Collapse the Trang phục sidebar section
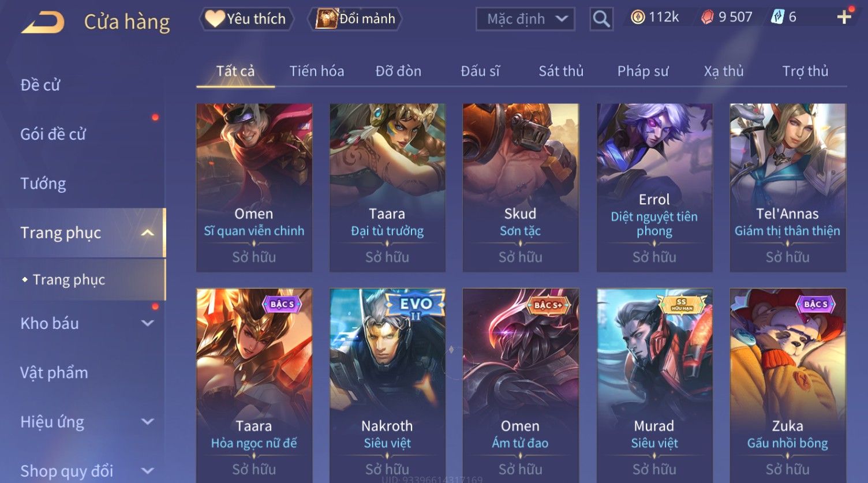The height and width of the screenshot is (483, 868). tap(148, 233)
